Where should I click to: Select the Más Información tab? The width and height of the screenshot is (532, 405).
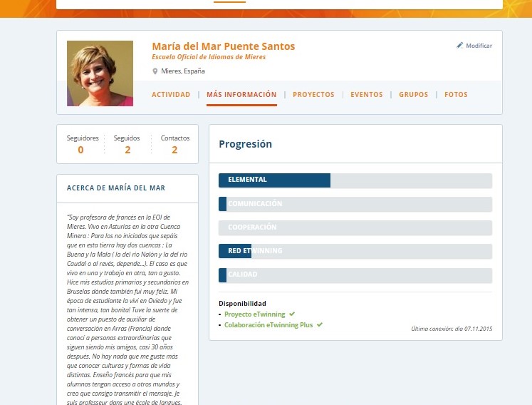click(241, 94)
